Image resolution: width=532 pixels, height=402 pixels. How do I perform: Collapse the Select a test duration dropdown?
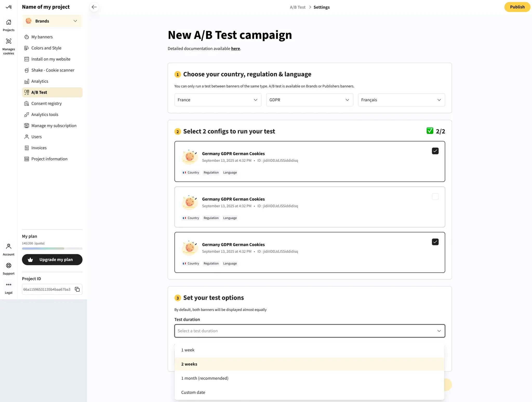(310, 331)
